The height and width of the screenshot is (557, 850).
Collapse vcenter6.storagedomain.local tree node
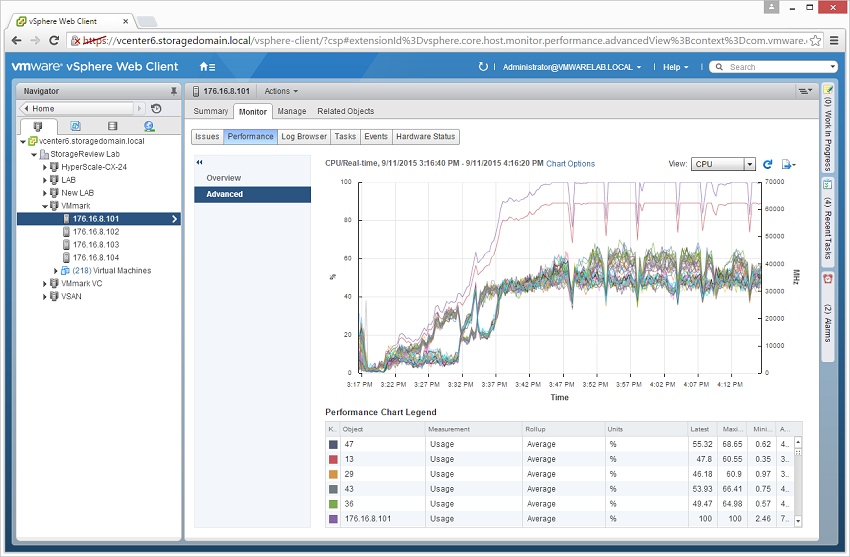(23, 141)
